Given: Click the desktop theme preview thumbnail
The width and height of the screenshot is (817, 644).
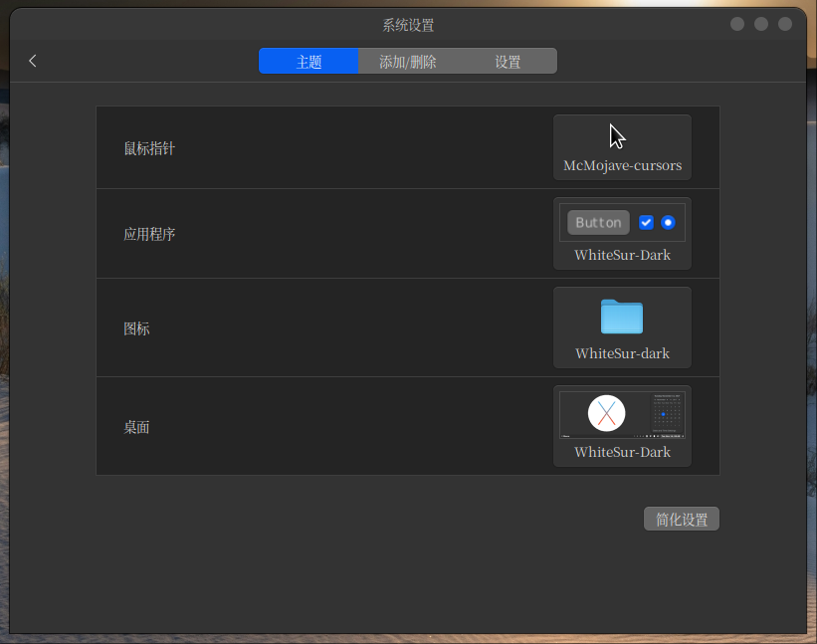Looking at the screenshot, I should (622, 414).
